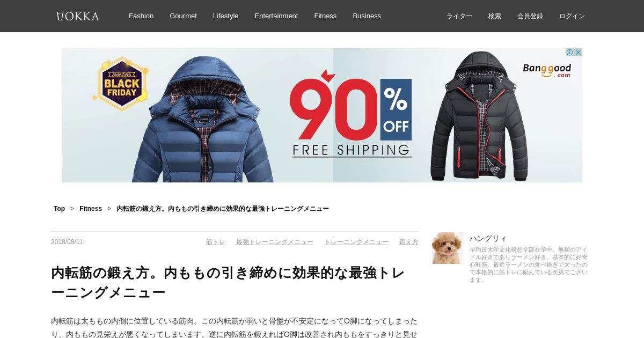Click 会員登録 to register
Screen dimensions: 644x338
tap(530, 16)
